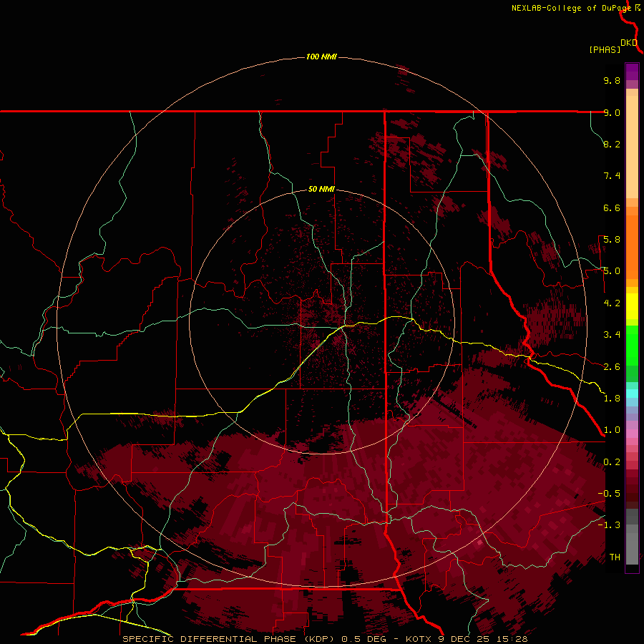Click the 0.2 scale value
This screenshot has width=644, height=644.
(612, 462)
